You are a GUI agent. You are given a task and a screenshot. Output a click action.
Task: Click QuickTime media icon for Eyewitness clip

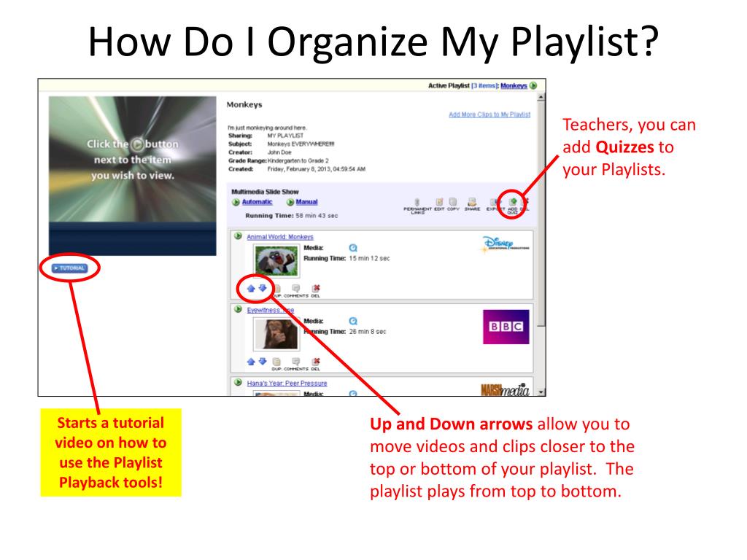[353, 321]
